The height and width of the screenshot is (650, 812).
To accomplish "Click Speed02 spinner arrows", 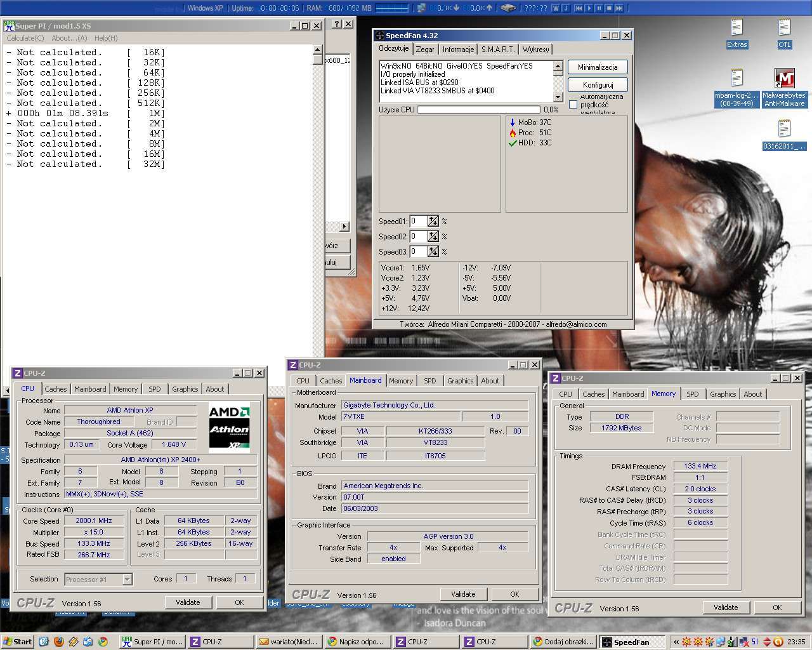I will [433, 236].
